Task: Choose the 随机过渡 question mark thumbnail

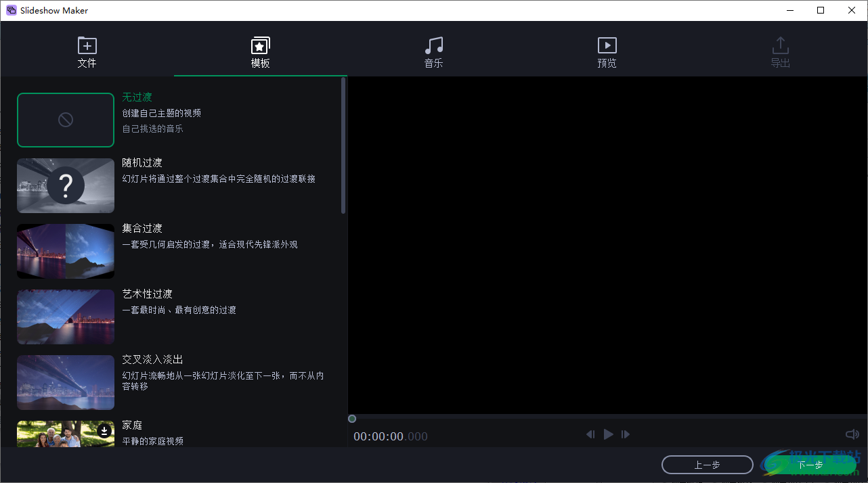Action: point(66,185)
